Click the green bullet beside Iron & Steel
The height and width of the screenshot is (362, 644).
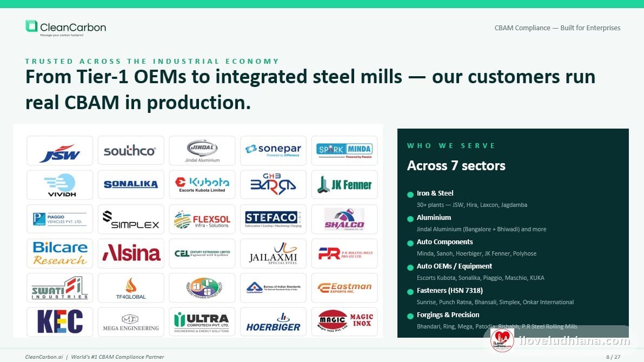pyautogui.click(x=410, y=195)
